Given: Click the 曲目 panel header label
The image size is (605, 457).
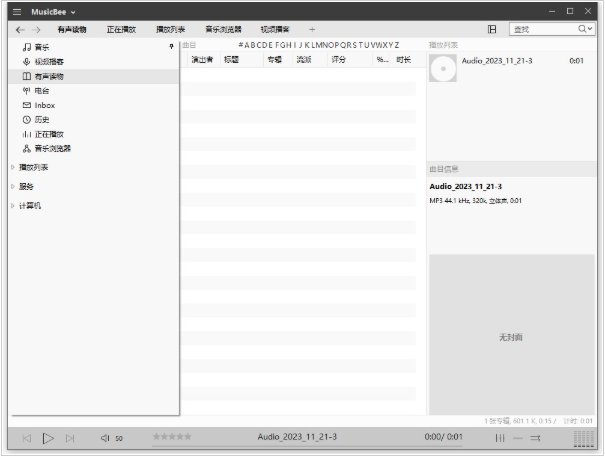Looking at the screenshot, I should point(189,45).
